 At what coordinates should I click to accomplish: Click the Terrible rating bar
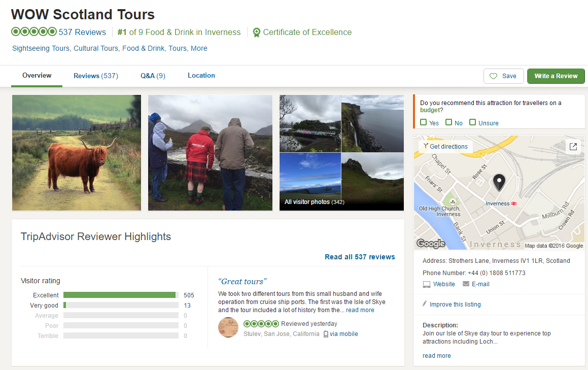pyautogui.click(x=121, y=335)
